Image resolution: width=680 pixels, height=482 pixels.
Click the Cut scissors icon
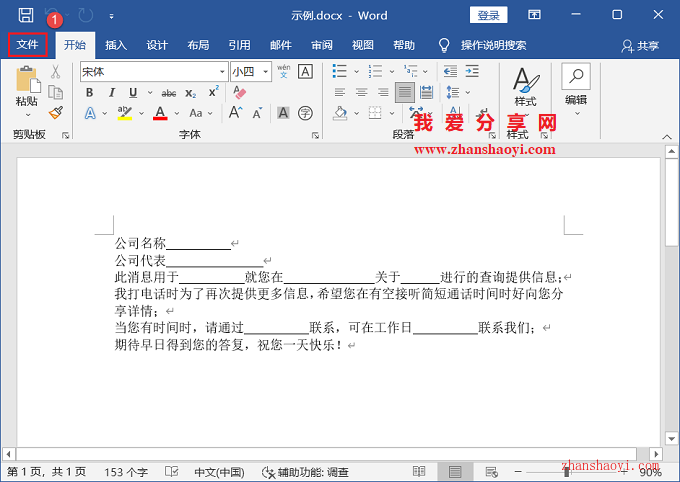click(56, 72)
